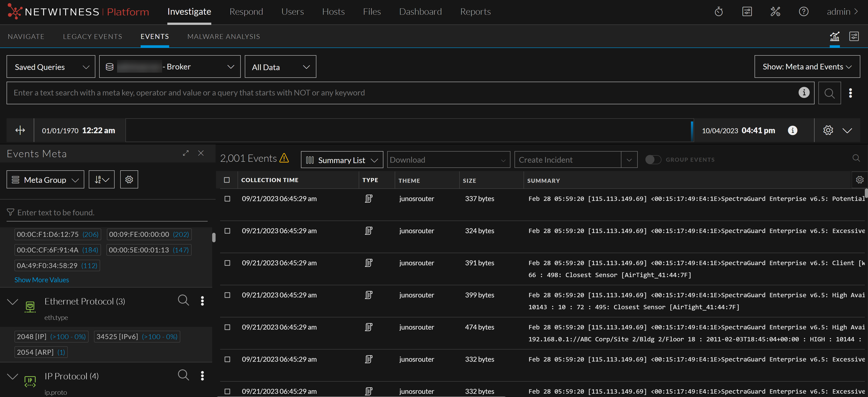Click the stopwatch jobs icon in top bar

click(x=718, y=12)
